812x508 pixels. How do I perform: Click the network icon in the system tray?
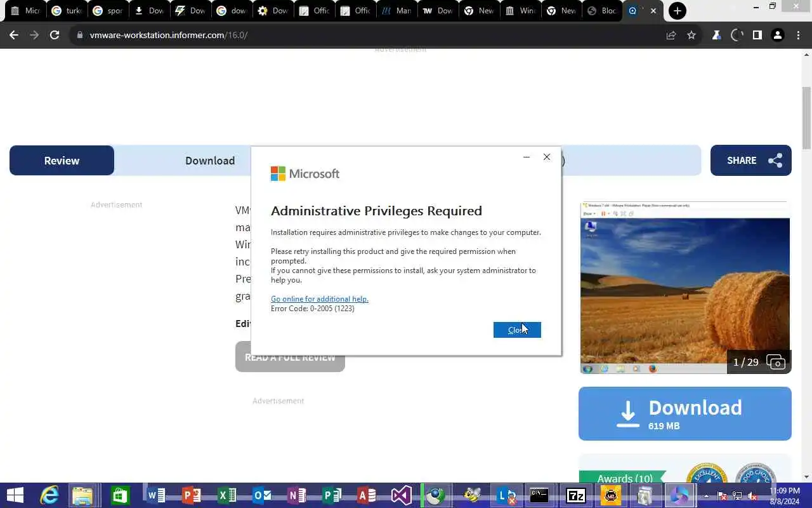pyautogui.click(x=737, y=495)
